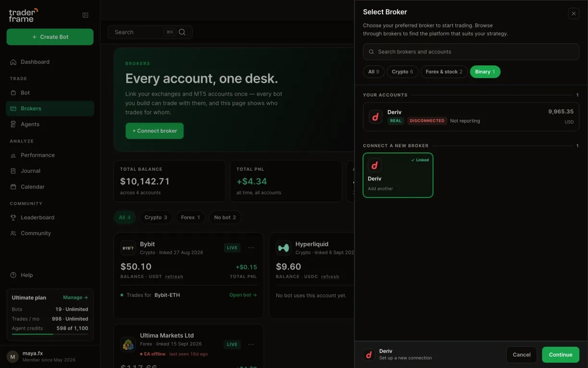Click the Journal notebook icon

click(13, 171)
